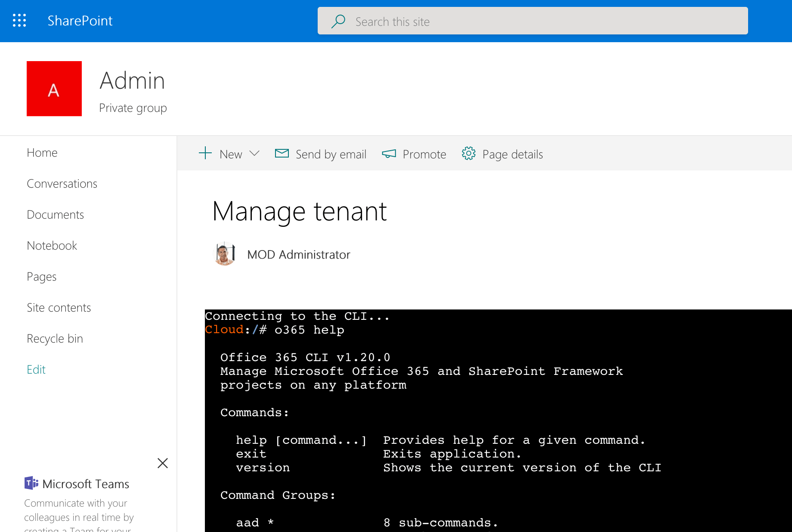The height and width of the screenshot is (532, 792).
Task: Open Notebook in left navigation
Action: coord(52,246)
